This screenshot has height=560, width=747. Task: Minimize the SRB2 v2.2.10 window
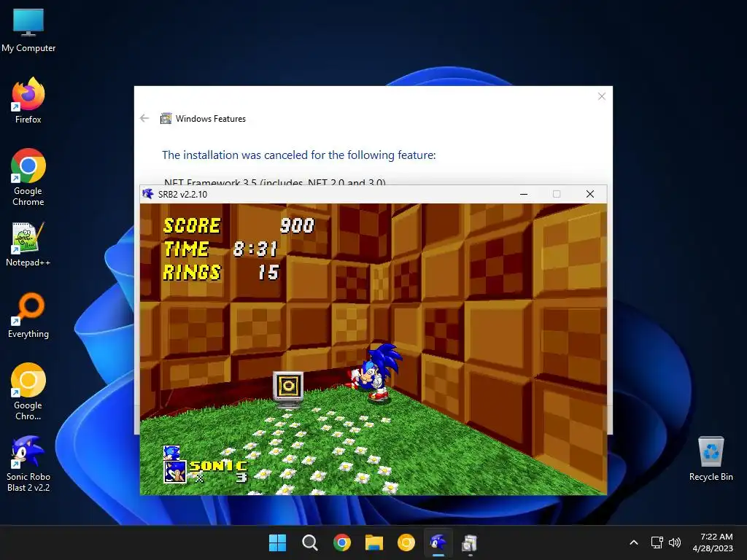tap(524, 194)
